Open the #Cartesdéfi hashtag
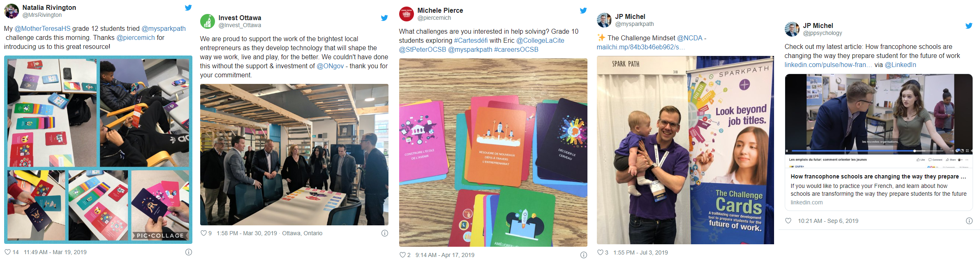 click(471, 41)
